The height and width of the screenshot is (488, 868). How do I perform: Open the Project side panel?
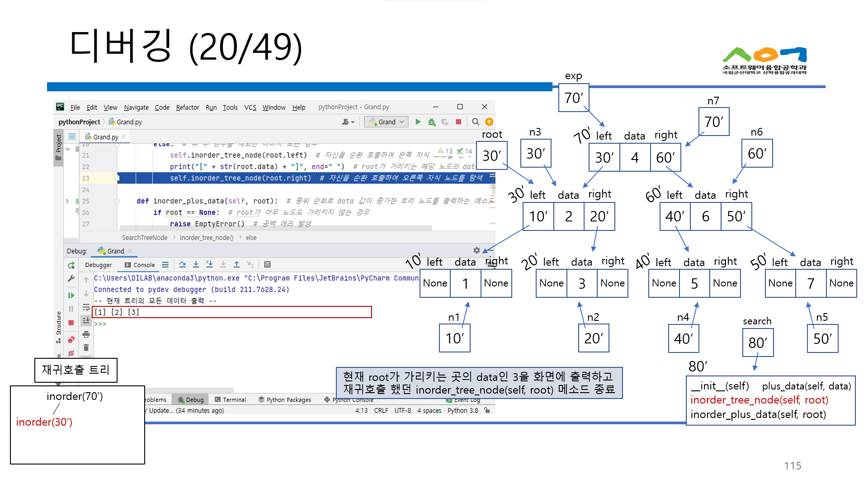58,148
